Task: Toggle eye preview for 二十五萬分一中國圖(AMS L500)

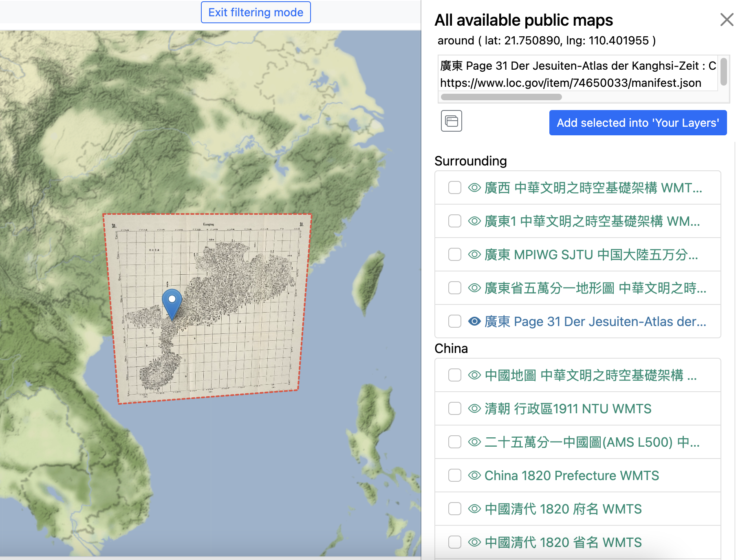Action: [x=474, y=442]
